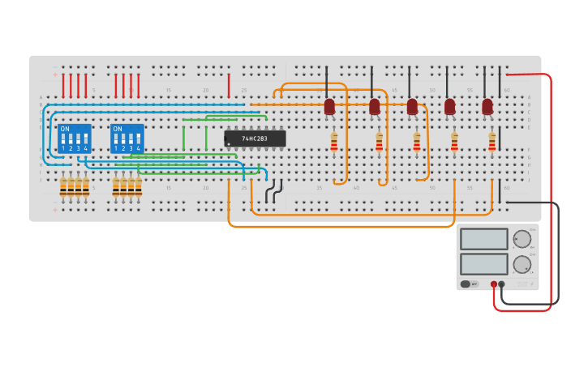Select the resistor under left DIP switch 3
Screen dimensions: 588x367
[x=78, y=187]
